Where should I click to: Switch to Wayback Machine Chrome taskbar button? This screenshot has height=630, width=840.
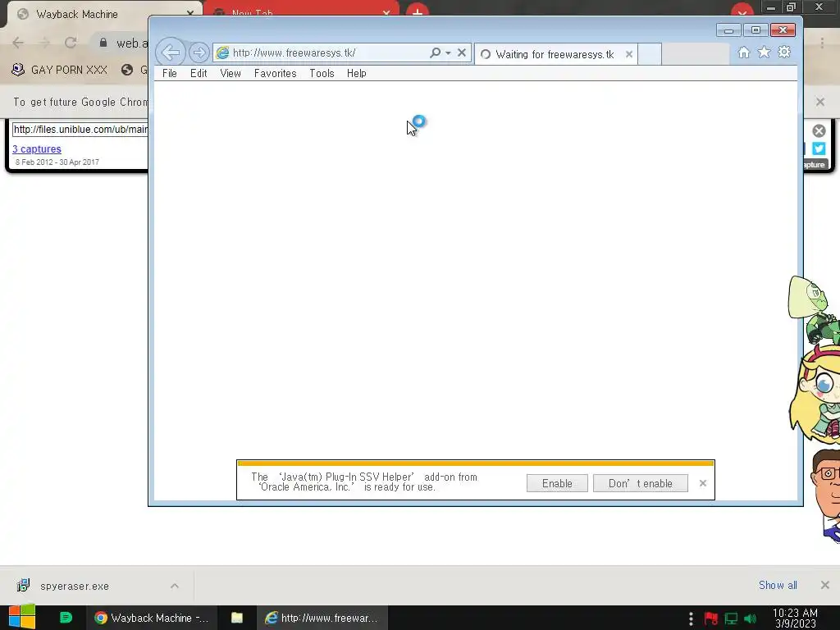coord(152,618)
